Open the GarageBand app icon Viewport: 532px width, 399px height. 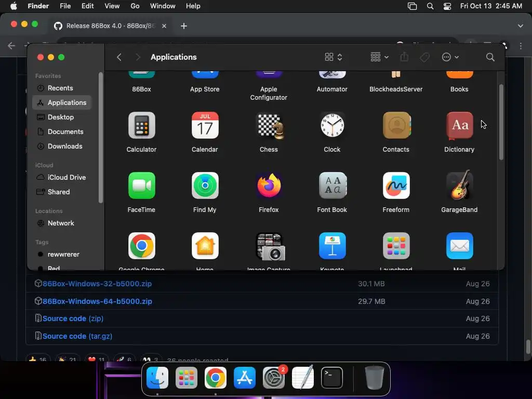(459, 185)
